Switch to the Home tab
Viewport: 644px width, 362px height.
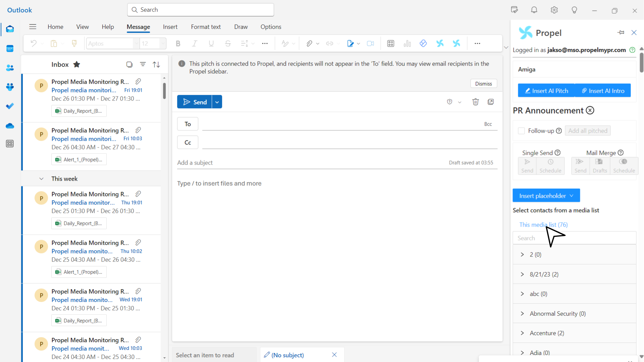(55, 27)
